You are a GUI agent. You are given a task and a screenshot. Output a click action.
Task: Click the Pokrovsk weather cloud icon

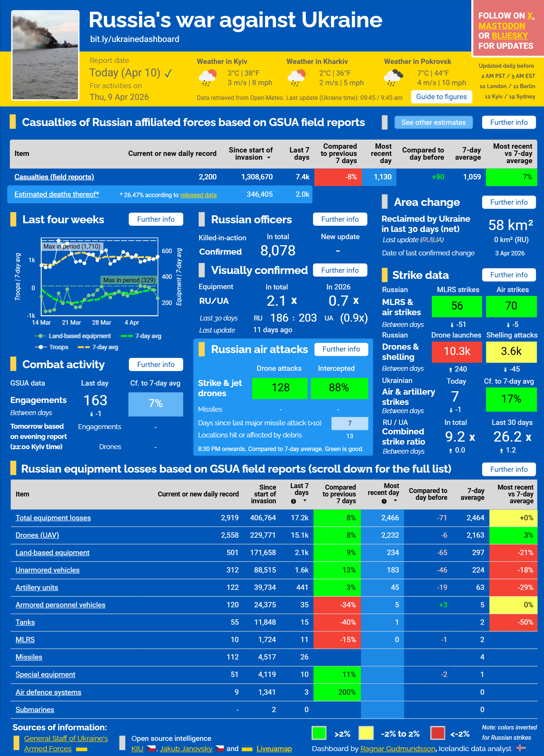click(x=393, y=78)
